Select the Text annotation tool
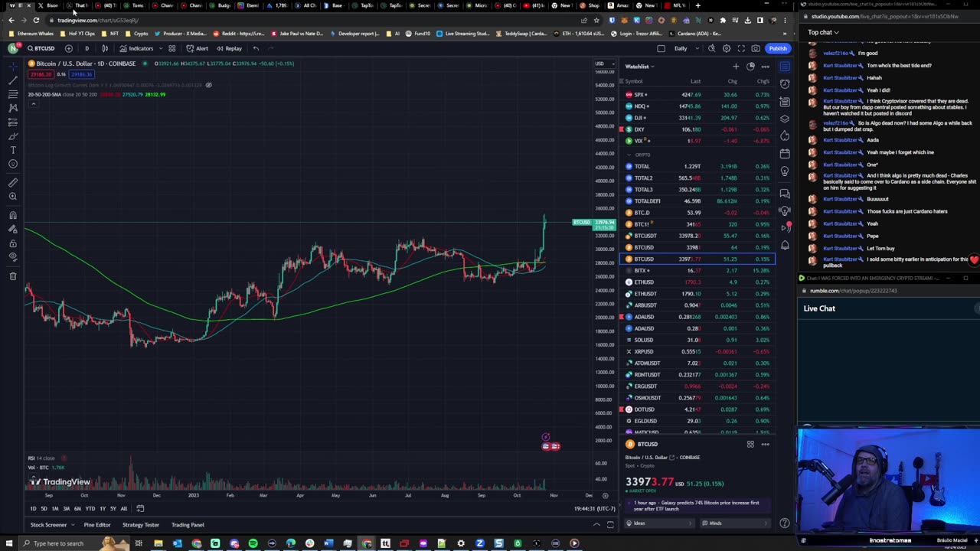 point(13,150)
